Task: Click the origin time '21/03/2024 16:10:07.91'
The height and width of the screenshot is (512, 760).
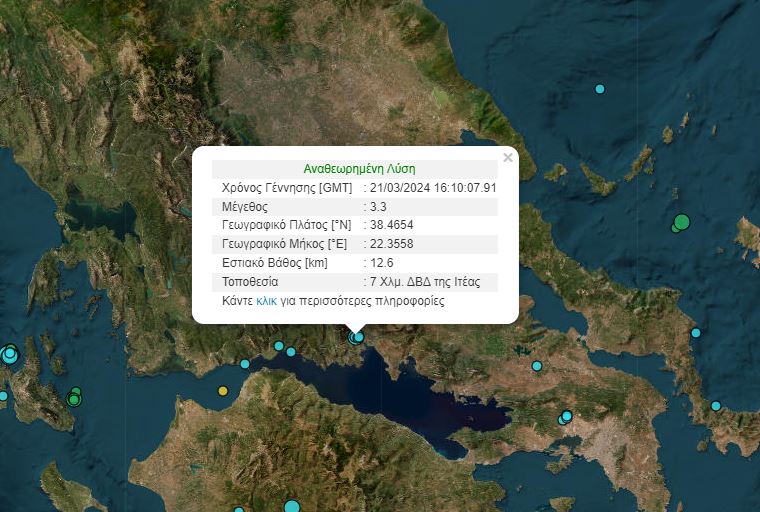Action: click(x=433, y=188)
